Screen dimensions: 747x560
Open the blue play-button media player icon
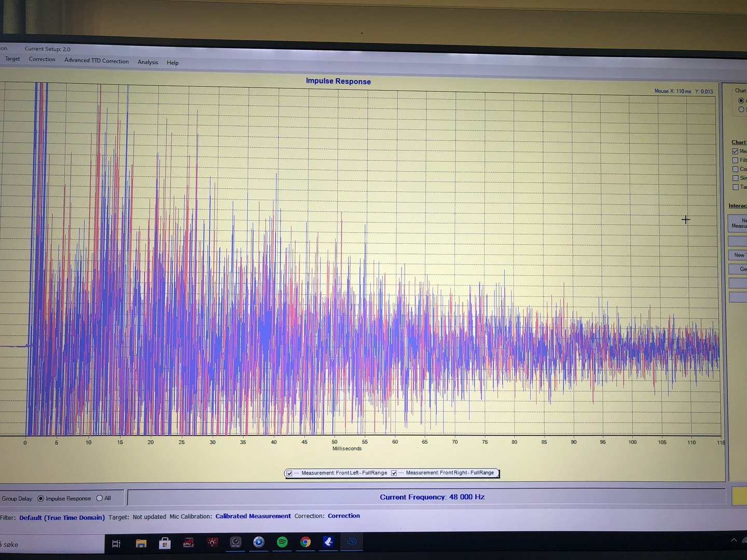pos(259,542)
